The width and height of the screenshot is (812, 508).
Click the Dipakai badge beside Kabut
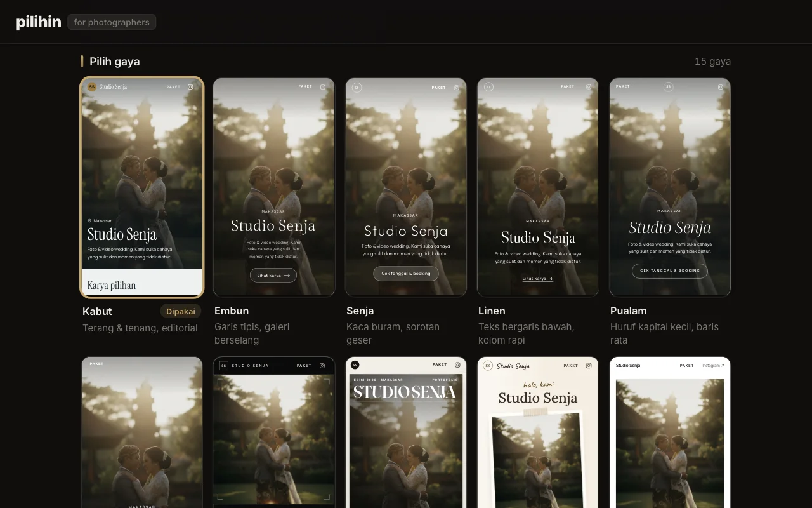(x=181, y=311)
